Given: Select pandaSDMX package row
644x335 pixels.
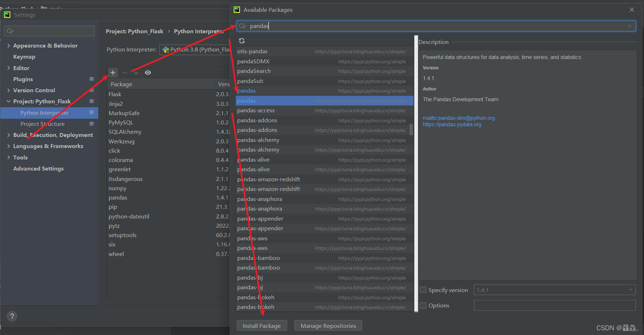Looking at the screenshot, I should 325,61.
